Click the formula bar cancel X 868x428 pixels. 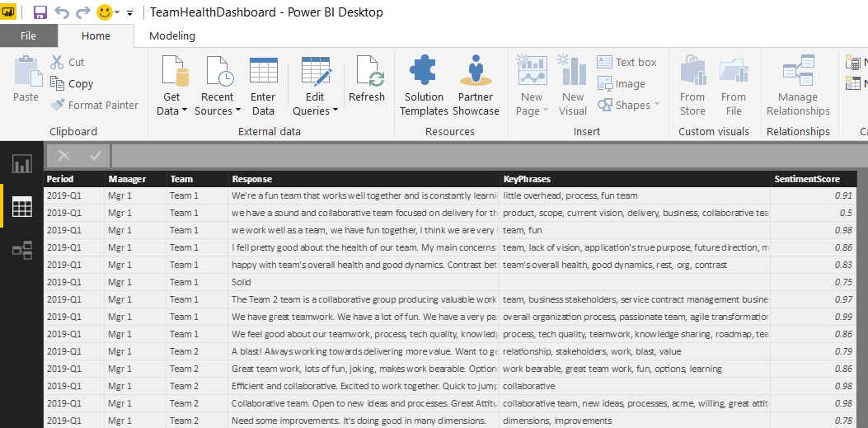tap(64, 156)
